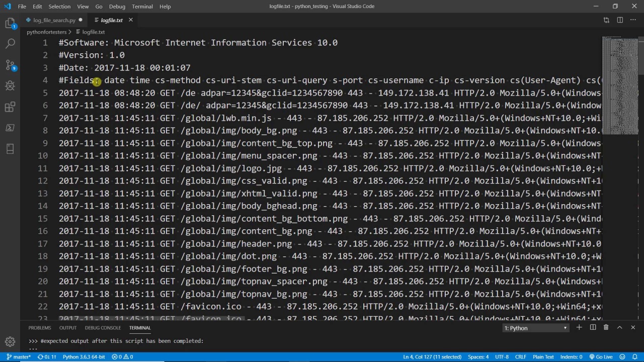Switch to log_file_search.py tab

(54, 20)
